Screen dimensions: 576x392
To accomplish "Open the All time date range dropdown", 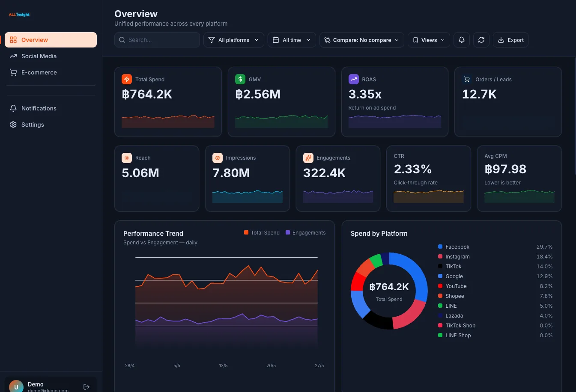I will [x=292, y=40].
